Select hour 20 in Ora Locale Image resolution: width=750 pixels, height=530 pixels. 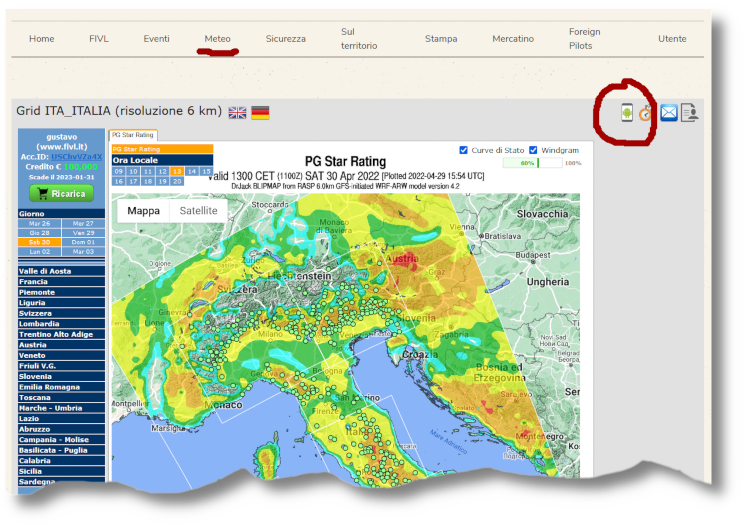coord(177,181)
